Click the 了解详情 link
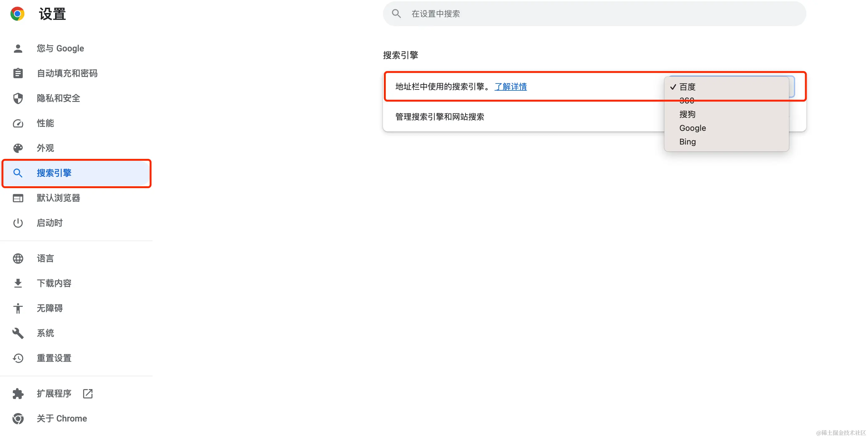 click(511, 87)
